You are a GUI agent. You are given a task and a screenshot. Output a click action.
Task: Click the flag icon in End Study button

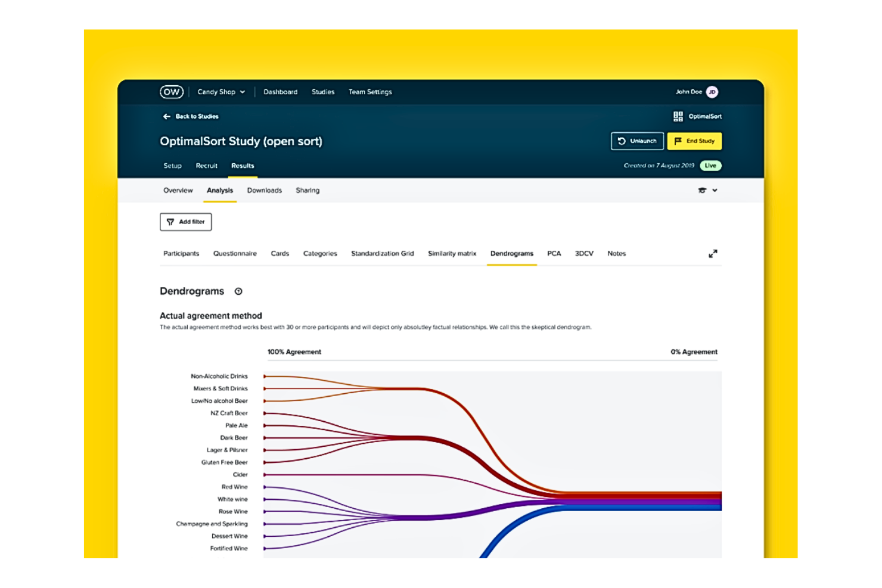[x=678, y=141]
